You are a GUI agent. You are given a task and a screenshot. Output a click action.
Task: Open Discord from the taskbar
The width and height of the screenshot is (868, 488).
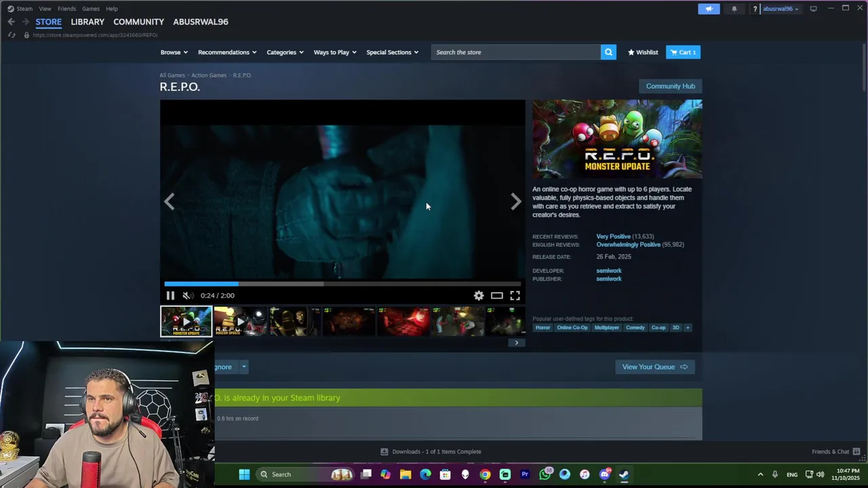[605, 474]
